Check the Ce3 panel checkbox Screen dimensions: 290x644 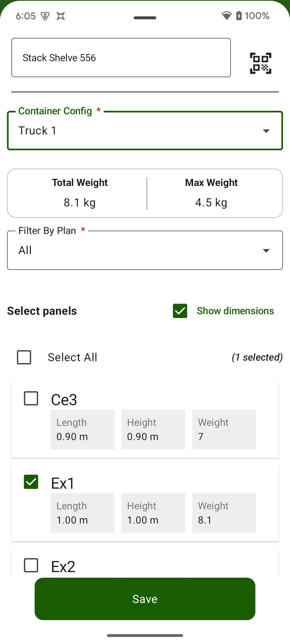(31, 398)
